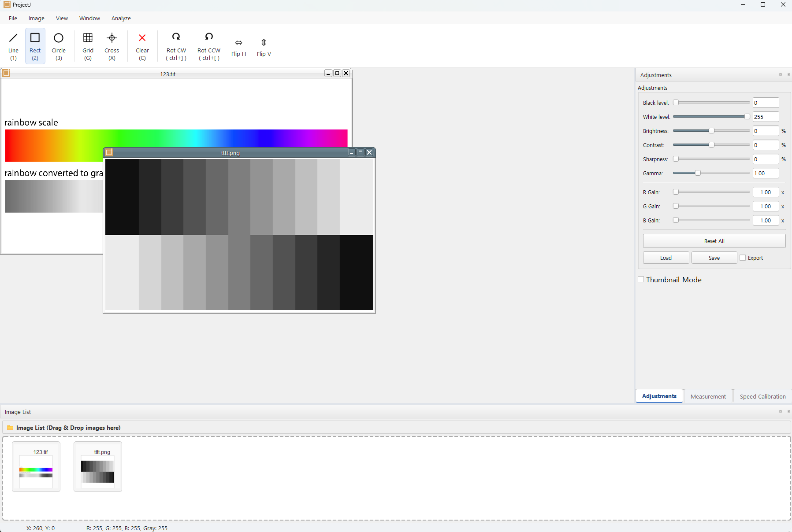Viewport: 792px width, 532px height.
Task: Click the Contrast value field
Action: tap(766, 145)
